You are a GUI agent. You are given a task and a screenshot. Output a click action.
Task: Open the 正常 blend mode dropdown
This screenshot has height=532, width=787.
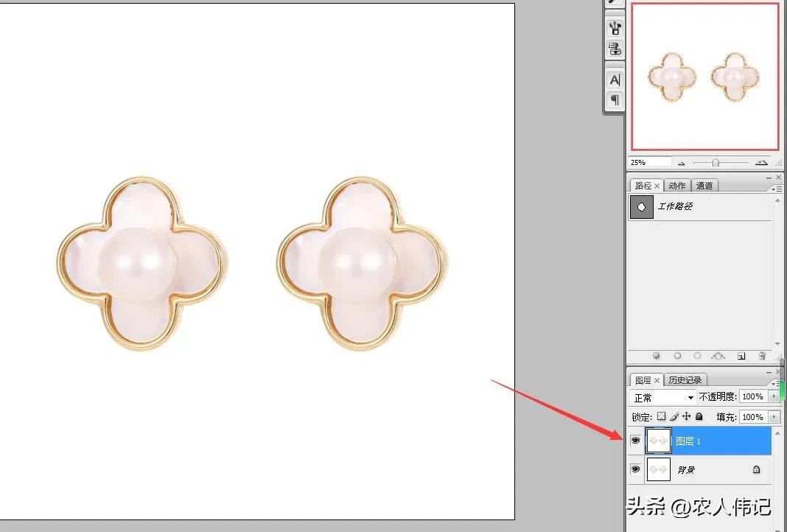click(663, 397)
